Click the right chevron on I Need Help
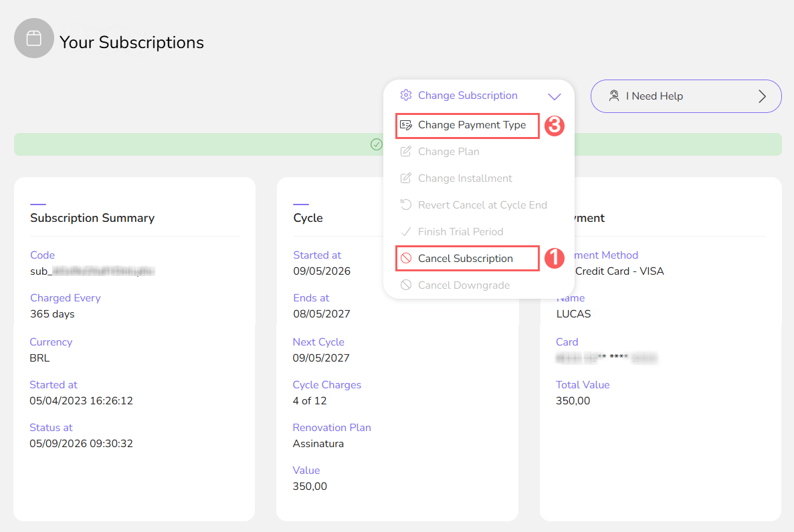 [762, 96]
